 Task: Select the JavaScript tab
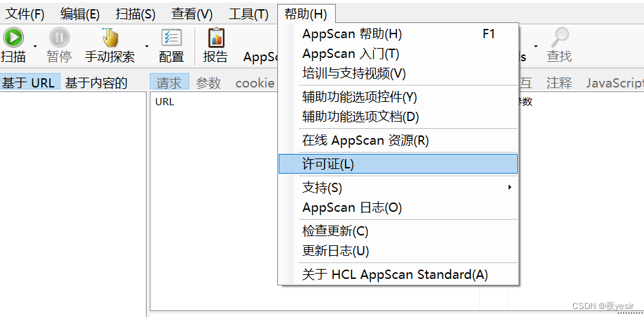point(614,83)
